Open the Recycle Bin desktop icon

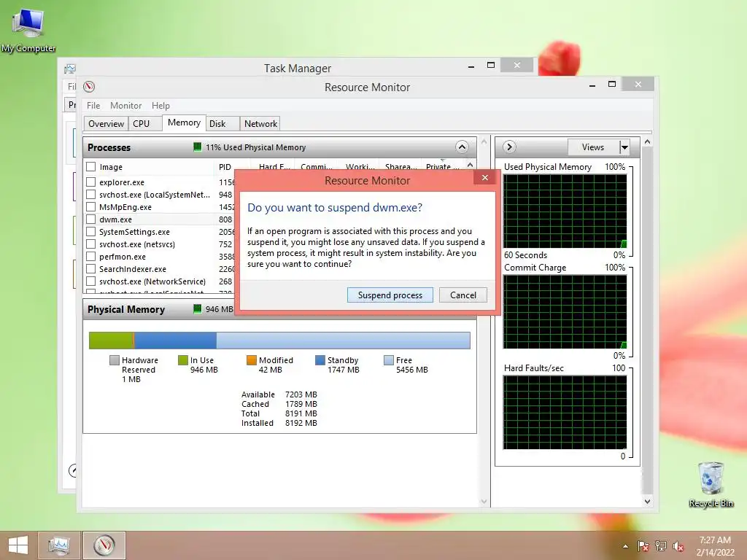point(711,484)
